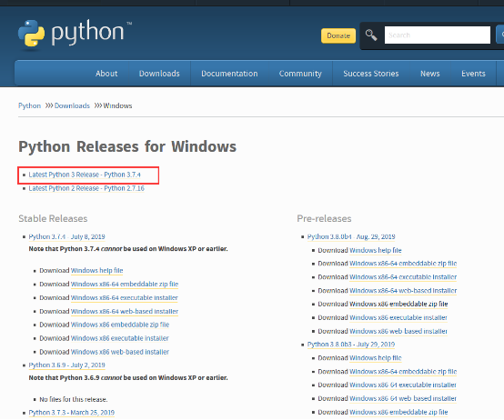The height and width of the screenshot is (420, 504).
Task: Download 3.8.0b4 x86-64 embeddable zip file
Action: click(403, 264)
